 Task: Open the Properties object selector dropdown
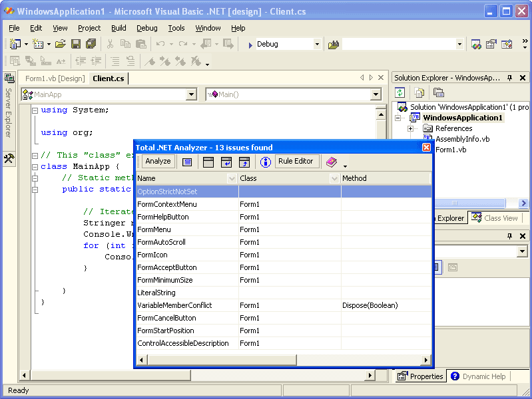point(523,251)
